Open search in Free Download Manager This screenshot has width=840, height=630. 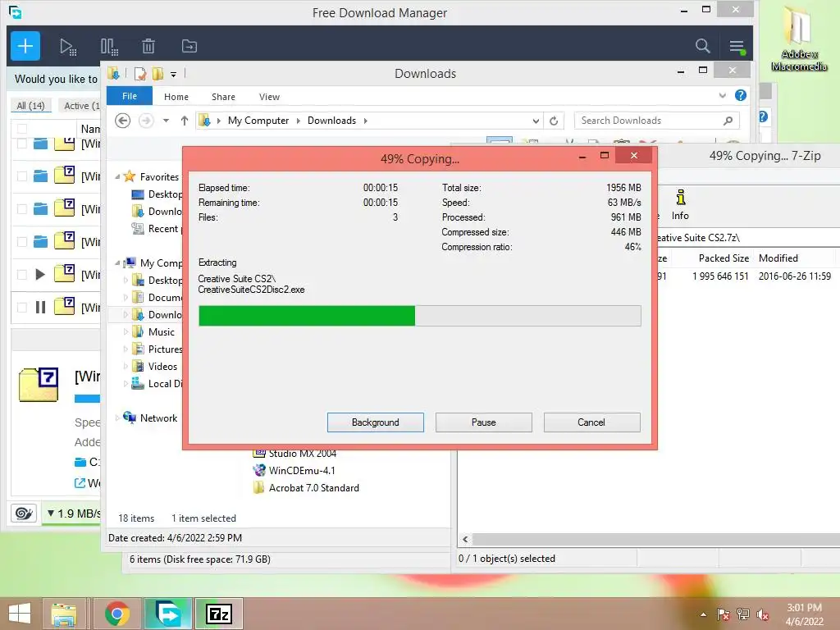click(702, 46)
